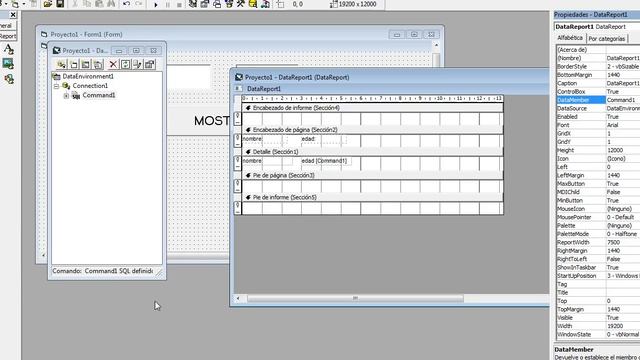Open Find with the binoculars icon

[x=111, y=4]
